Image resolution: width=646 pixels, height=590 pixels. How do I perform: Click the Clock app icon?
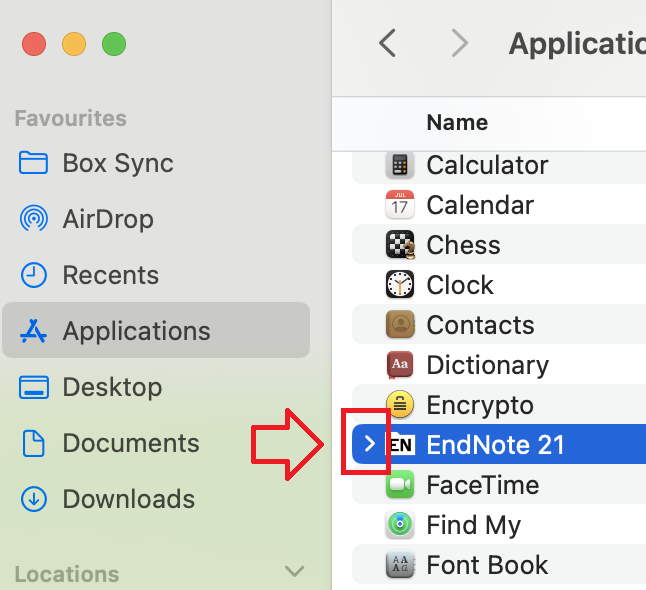pos(400,285)
